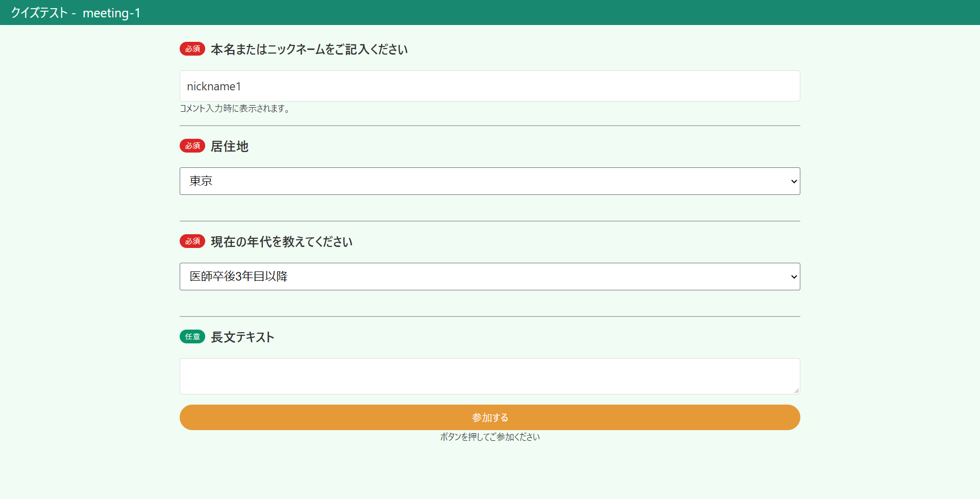Click the red 必須 badge beside the nickname label
Image resolution: width=980 pixels, height=499 pixels.
(x=192, y=49)
